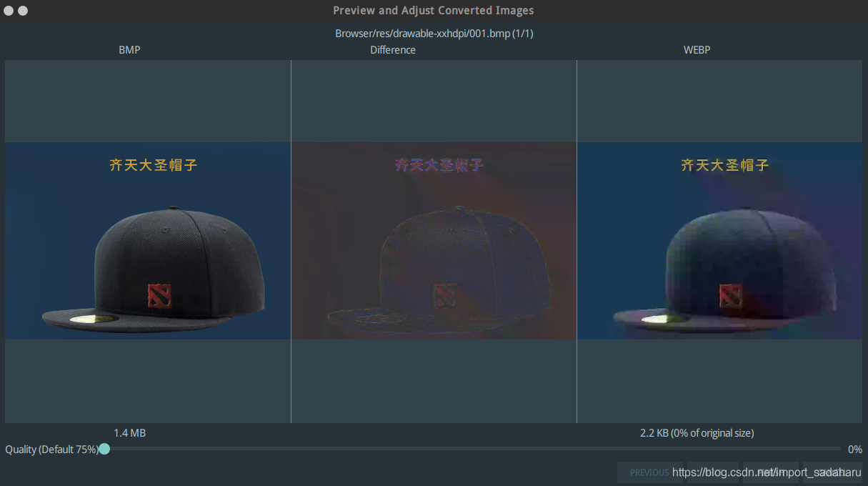Click the PREVIOUS button
The height and width of the screenshot is (486, 868).
click(650, 472)
